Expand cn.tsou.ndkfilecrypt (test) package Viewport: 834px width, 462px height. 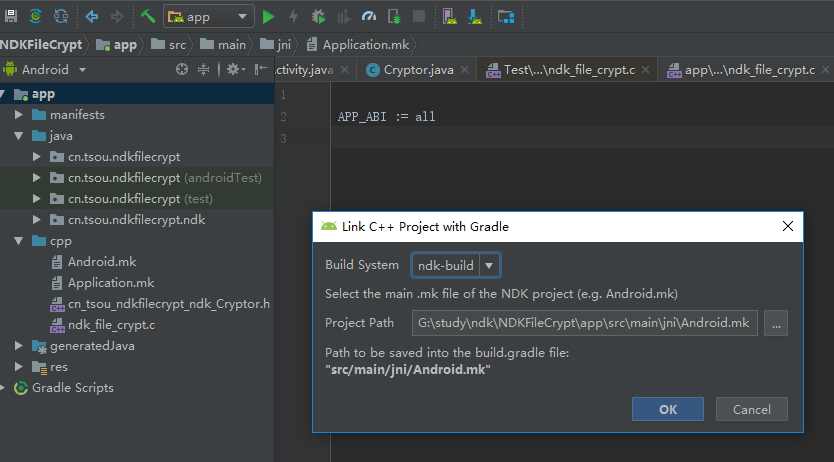37,199
